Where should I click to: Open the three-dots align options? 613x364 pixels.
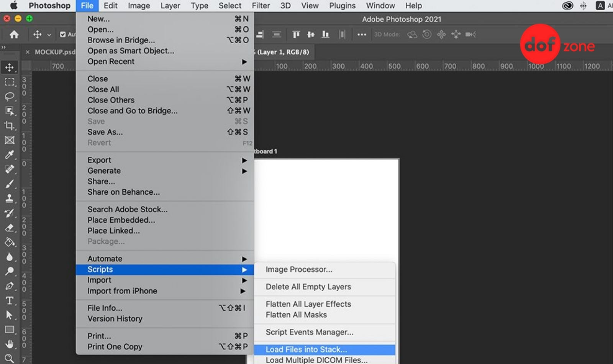(362, 34)
